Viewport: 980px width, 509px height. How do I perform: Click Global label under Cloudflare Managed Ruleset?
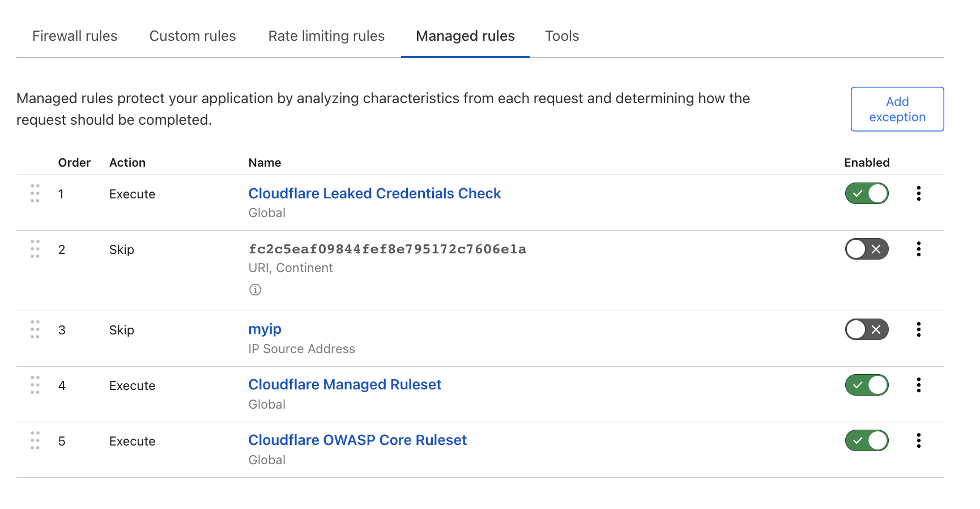(267, 405)
